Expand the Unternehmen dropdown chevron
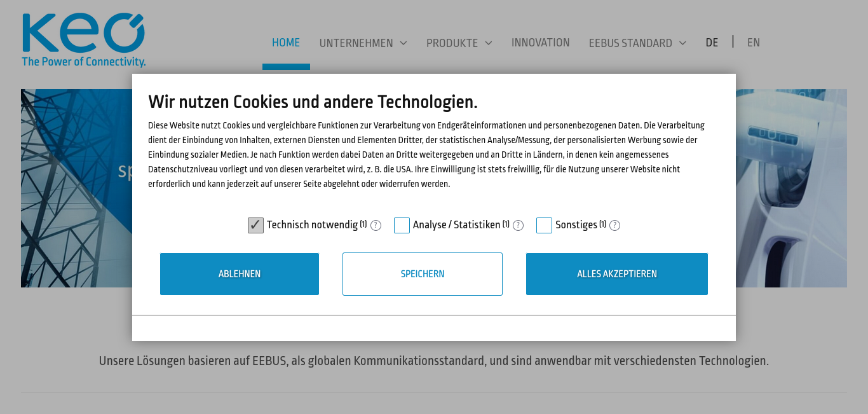 [x=403, y=43]
